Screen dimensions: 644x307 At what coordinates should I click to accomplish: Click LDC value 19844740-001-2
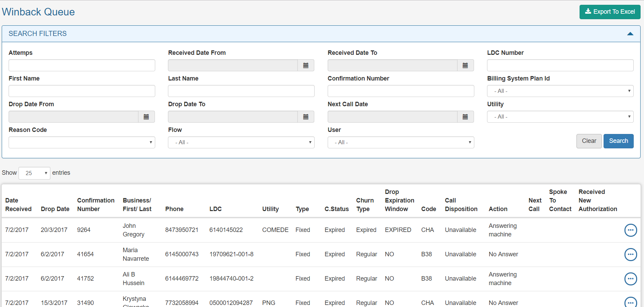click(x=231, y=279)
